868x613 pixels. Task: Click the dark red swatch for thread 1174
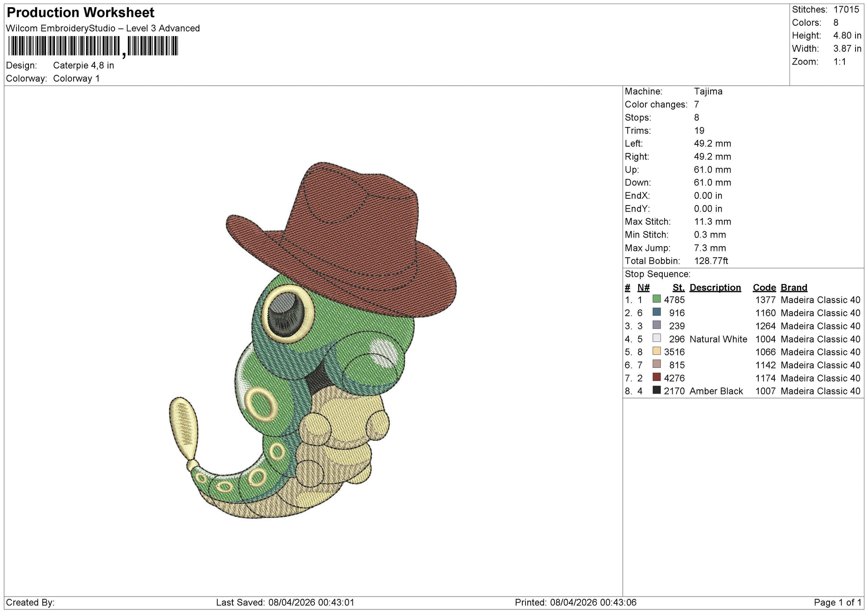(657, 377)
